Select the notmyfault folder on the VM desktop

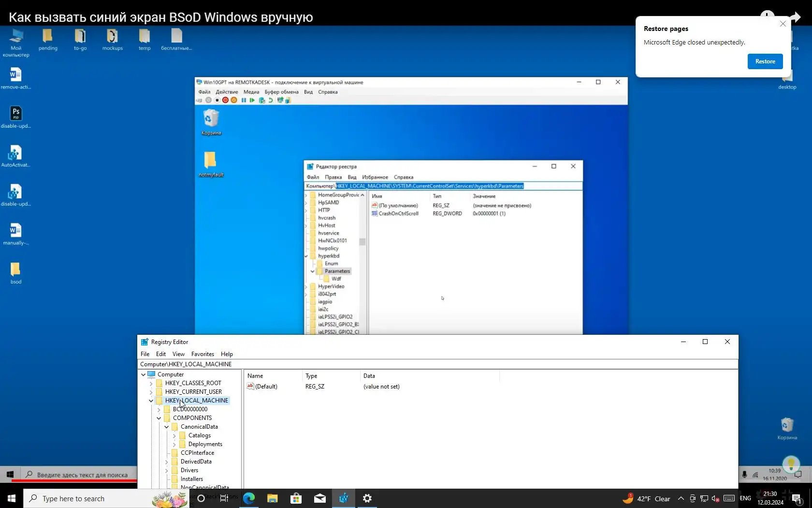tap(211, 164)
